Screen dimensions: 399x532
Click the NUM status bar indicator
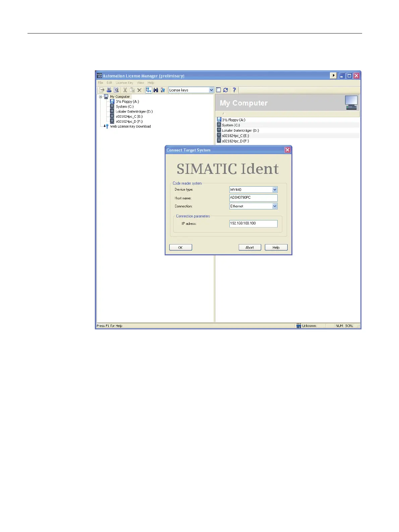coord(339,326)
